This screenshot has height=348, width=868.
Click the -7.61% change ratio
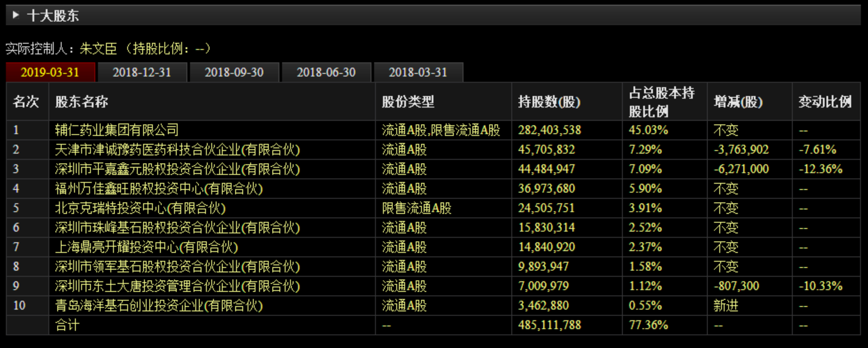[x=817, y=149]
